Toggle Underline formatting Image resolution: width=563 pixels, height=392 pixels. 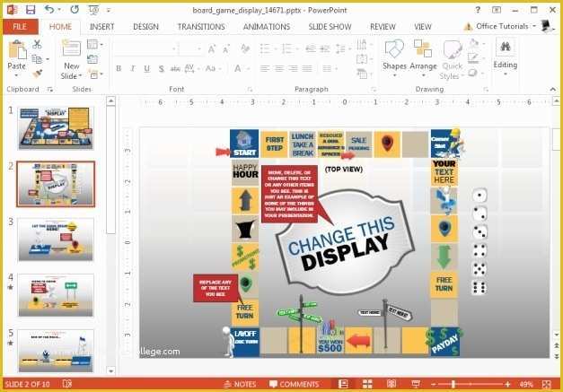pos(146,68)
